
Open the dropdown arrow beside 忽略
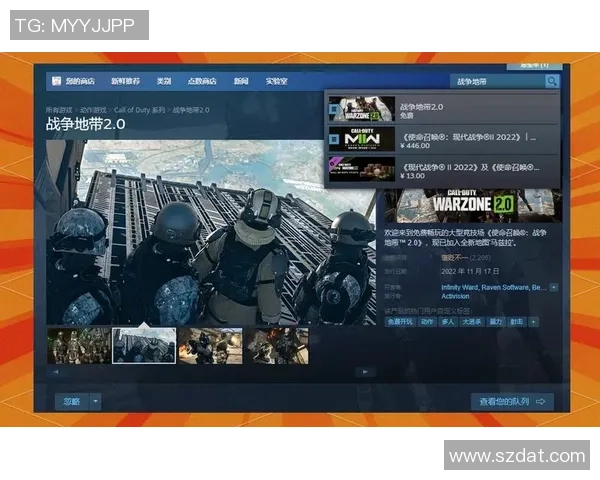pos(95,402)
